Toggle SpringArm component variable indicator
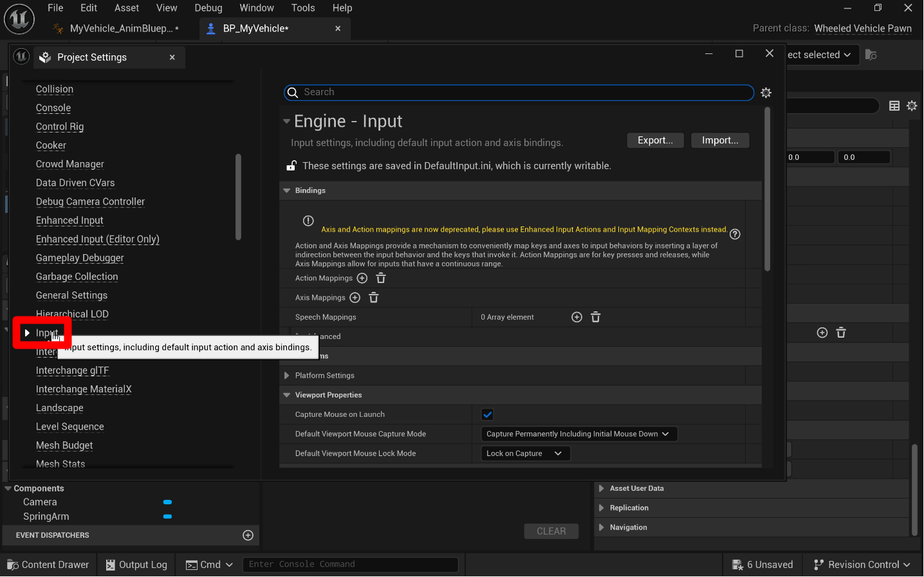 click(167, 517)
